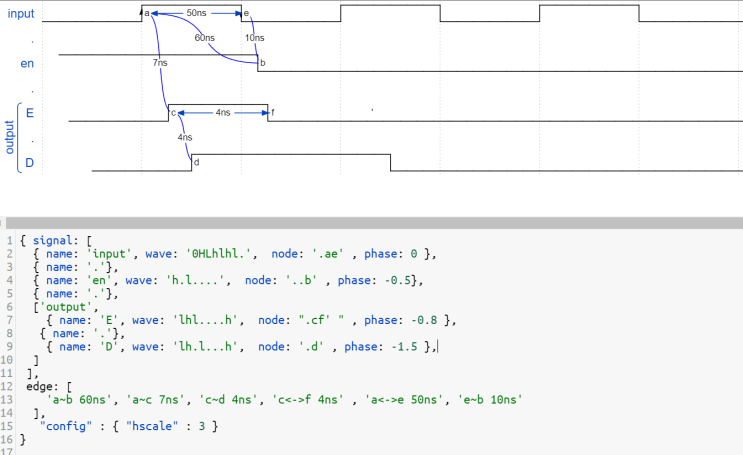Click the 'en' signal label
Viewport: 743px width, 455px height.
(27, 64)
